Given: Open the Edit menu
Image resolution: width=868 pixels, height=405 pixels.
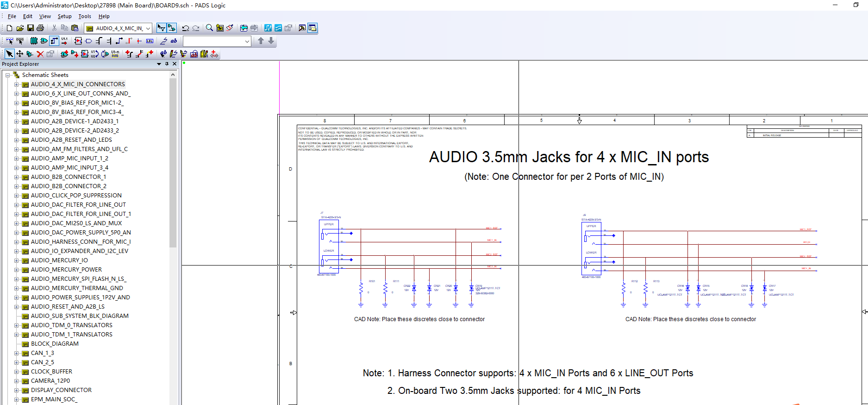Looking at the screenshot, I should tap(28, 16).
